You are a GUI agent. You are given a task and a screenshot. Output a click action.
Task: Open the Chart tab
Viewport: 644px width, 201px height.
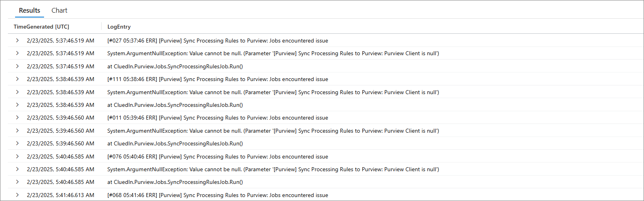(x=60, y=10)
